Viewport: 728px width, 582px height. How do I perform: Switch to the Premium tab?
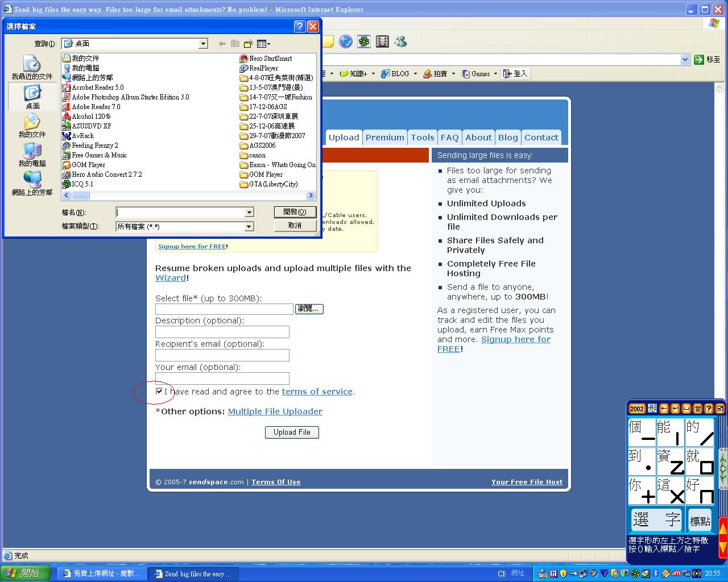click(x=384, y=138)
